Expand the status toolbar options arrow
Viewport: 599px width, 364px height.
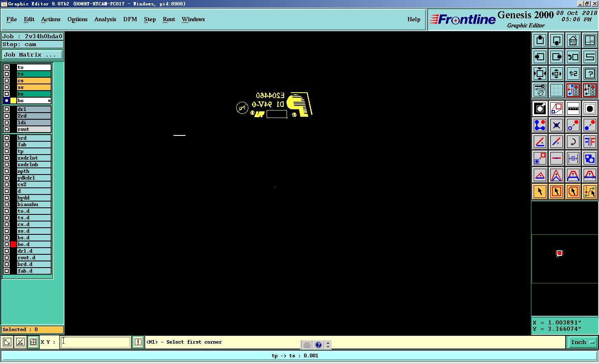(328, 345)
